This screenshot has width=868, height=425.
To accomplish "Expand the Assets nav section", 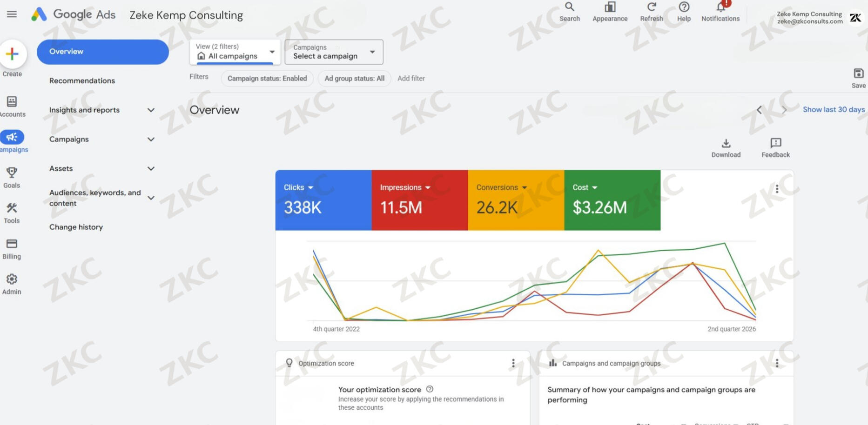I will coord(151,169).
